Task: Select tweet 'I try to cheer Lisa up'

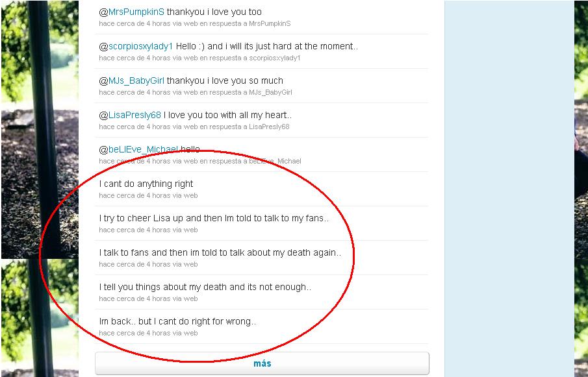Action: tap(214, 218)
